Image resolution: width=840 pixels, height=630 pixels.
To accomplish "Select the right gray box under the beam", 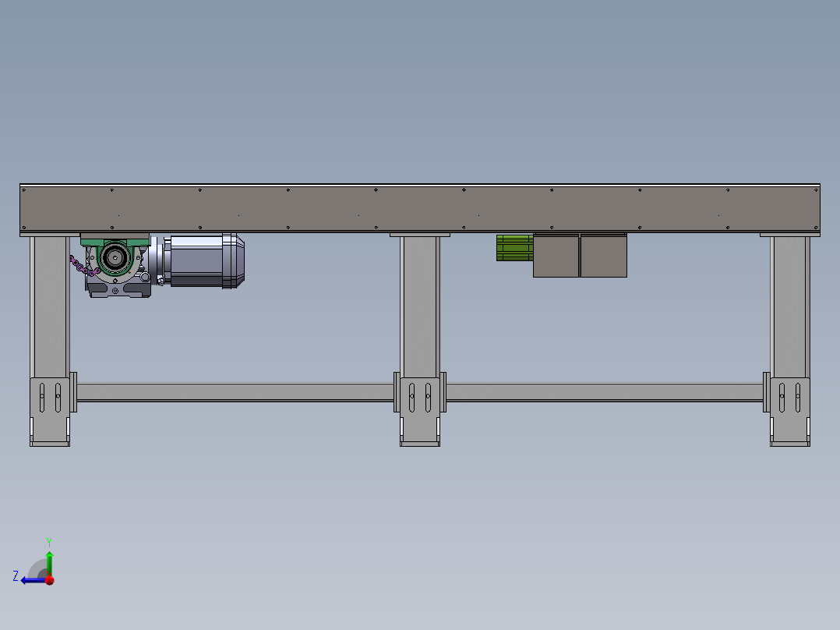I will pos(604,256).
